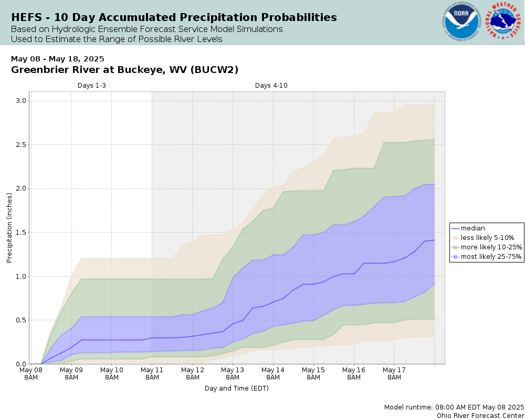Image resolution: width=525 pixels, height=420 pixels.
Task: Click the HEFS 10 Day header title
Action: click(174, 17)
